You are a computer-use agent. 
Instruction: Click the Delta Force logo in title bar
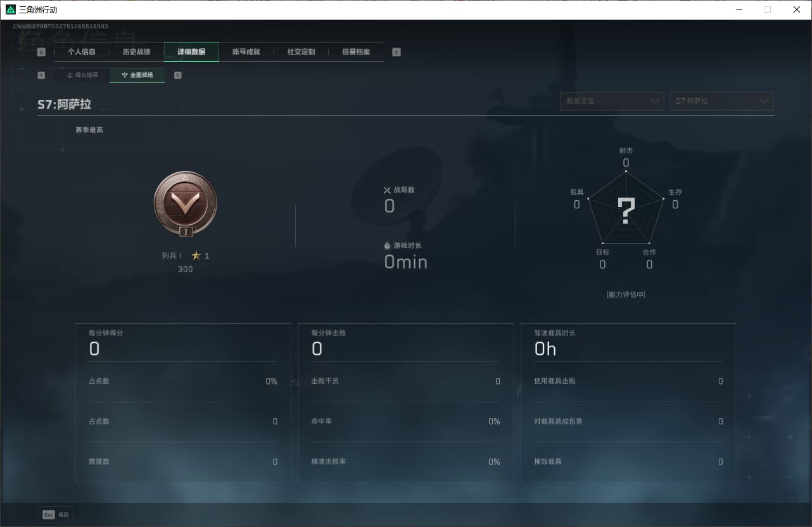[11, 10]
